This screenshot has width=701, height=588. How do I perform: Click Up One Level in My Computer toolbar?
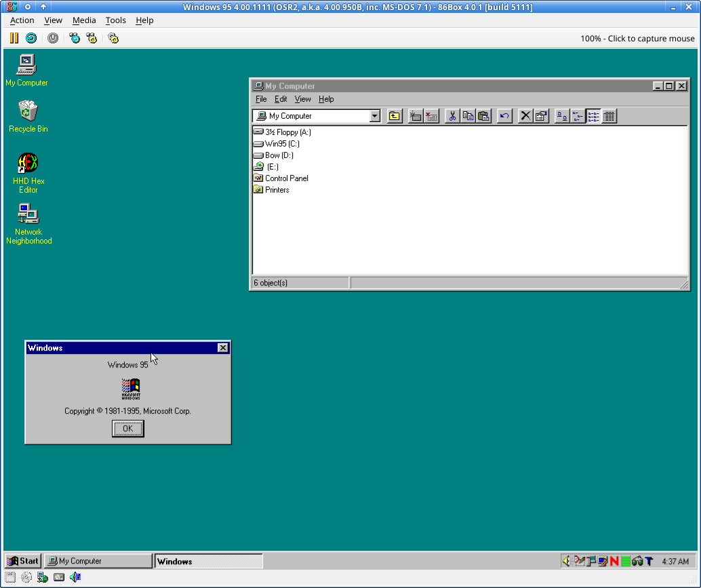(x=395, y=116)
